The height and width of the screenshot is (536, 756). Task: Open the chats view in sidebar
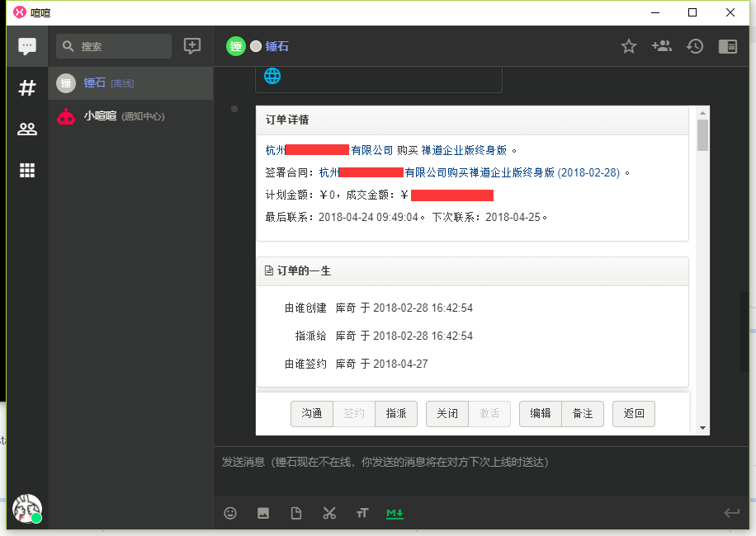(27, 46)
